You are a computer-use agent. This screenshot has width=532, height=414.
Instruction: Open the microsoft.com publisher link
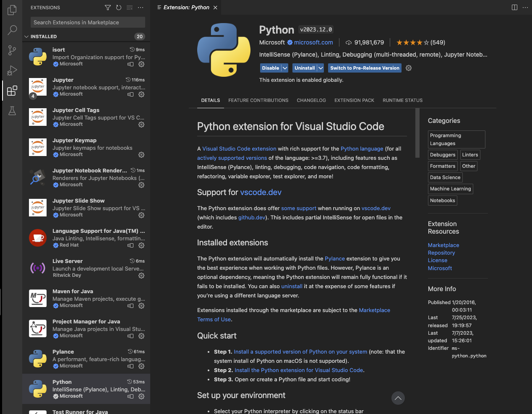click(313, 42)
